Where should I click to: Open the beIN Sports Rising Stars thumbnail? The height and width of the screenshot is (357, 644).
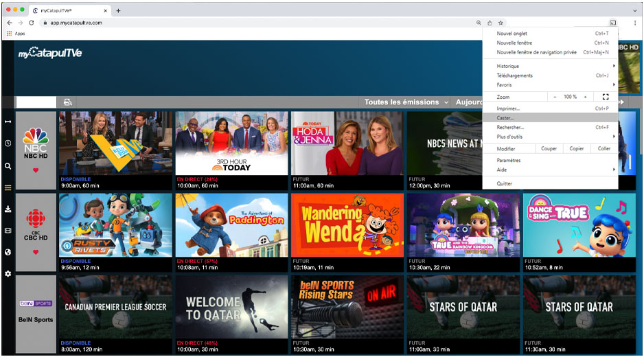pyautogui.click(x=347, y=307)
